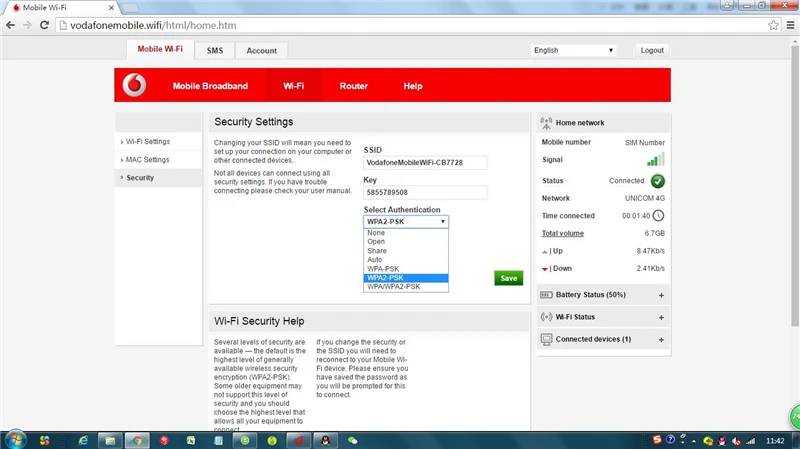Close the Mobile Wi-Fi browser tab
This screenshot has width=800, height=449.
(111, 8)
